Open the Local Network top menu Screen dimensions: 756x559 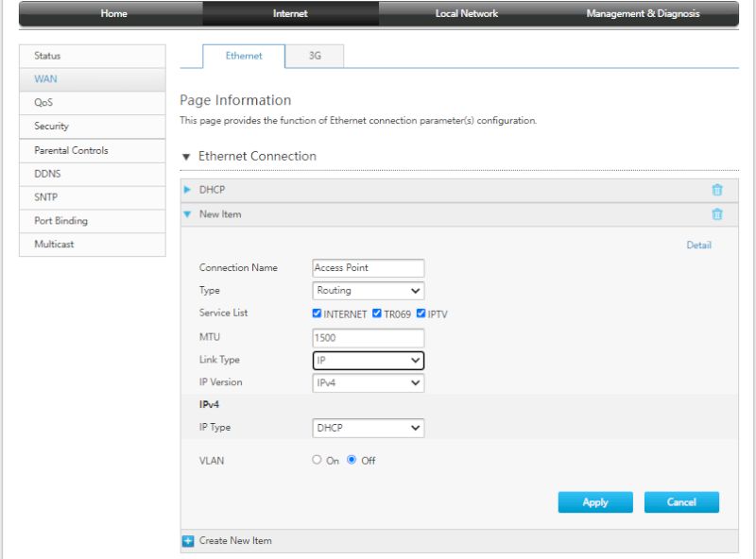(466, 13)
